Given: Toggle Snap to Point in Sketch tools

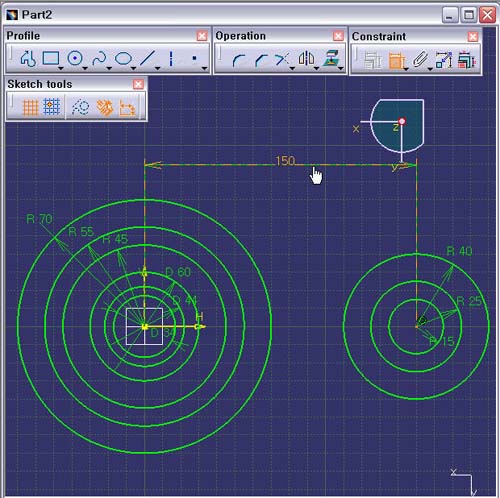Looking at the screenshot, I should (x=52, y=107).
